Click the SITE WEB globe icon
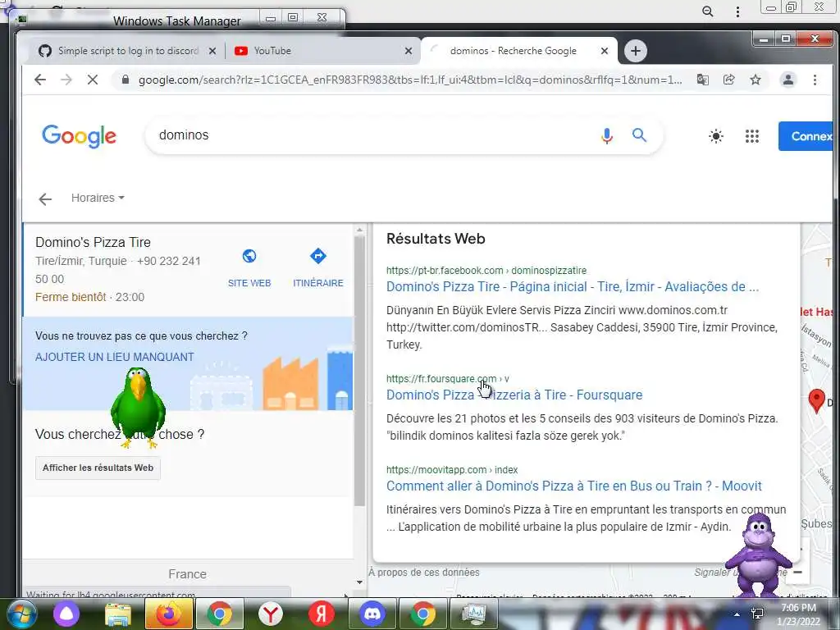 tap(249, 256)
